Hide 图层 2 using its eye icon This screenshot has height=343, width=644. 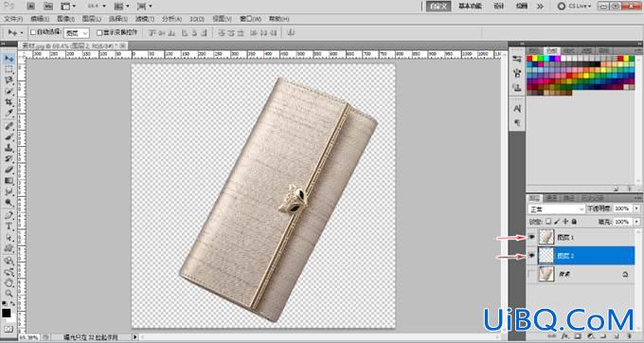click(x=532, y=256)
